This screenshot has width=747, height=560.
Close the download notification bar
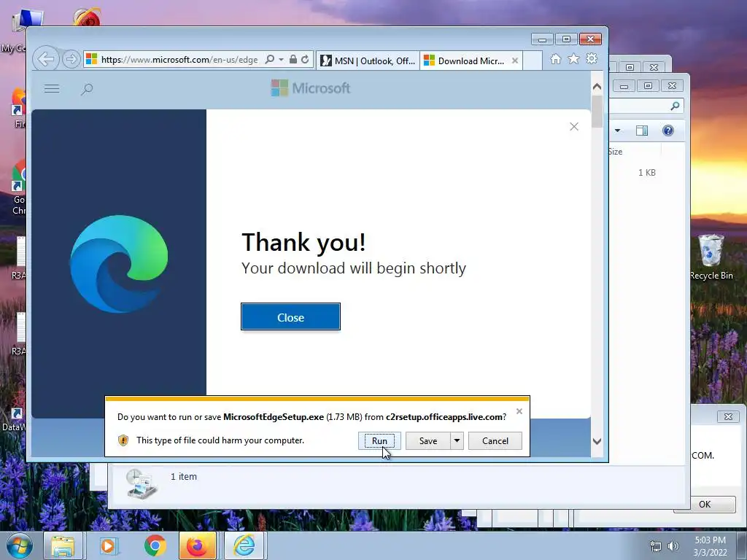coord(519,411)
